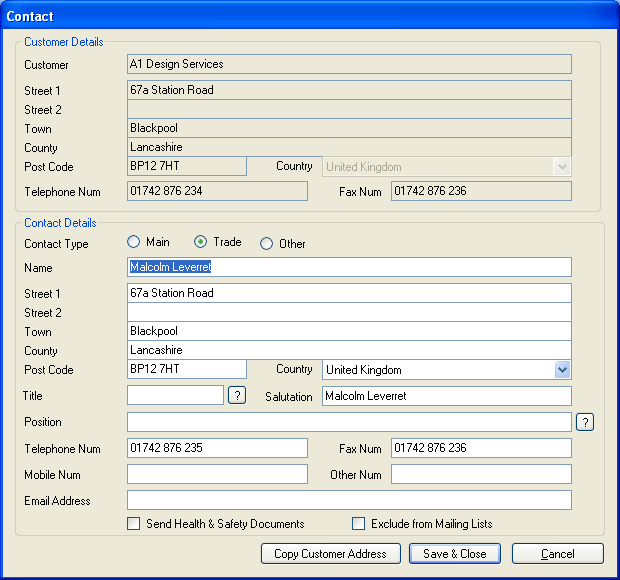Click the Contact Details group heading
620x580 pixels.
(60, 223)
